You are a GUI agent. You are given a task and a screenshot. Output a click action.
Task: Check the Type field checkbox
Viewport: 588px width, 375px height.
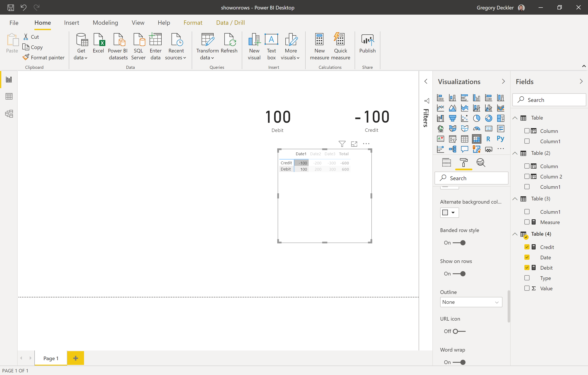click(527, 278)
